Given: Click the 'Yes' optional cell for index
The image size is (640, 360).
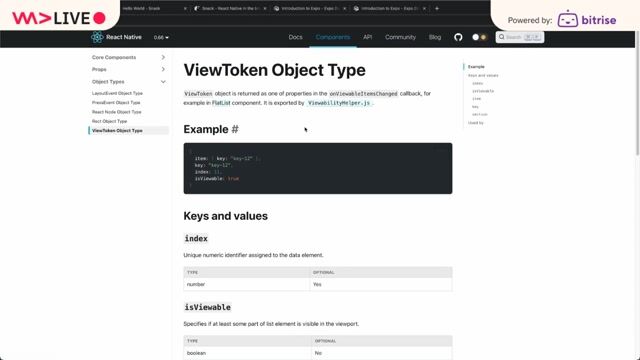Looking at the screenshot, I should [x=381, y=284].
